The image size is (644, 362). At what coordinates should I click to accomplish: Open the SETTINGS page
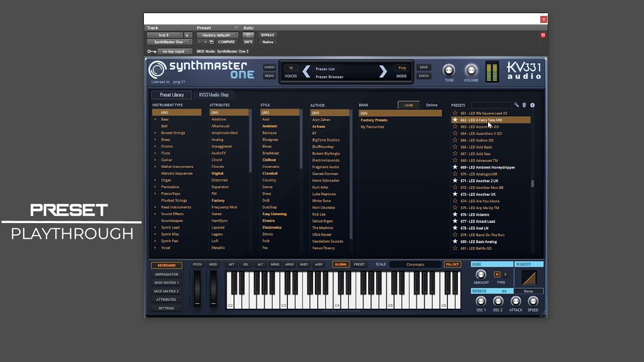[x=167, y=308]
